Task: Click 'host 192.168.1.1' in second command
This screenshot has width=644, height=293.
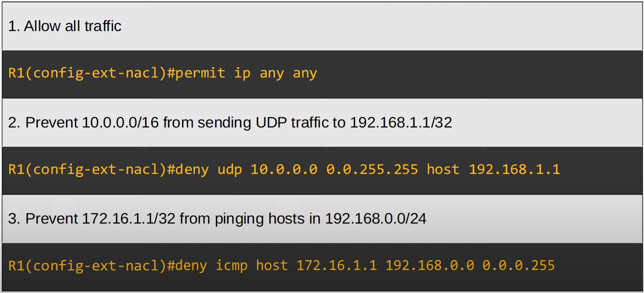Action: pyautogui.click(x=493, y=169)
